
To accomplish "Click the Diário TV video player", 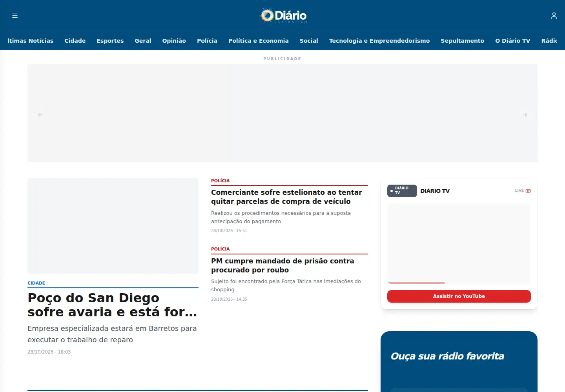I will [459, 243].
